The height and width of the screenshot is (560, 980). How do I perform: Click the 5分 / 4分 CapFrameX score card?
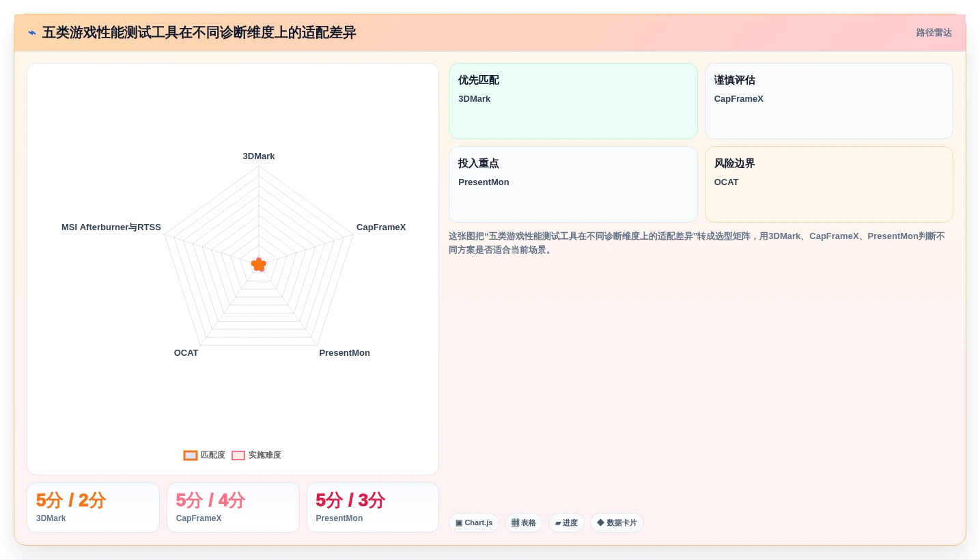click(x=233, y=507)
